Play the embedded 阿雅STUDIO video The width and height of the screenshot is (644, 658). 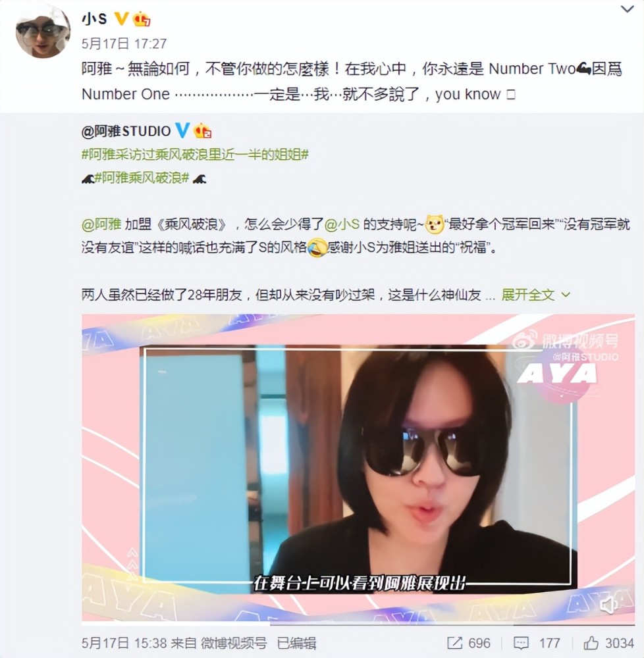358,467
